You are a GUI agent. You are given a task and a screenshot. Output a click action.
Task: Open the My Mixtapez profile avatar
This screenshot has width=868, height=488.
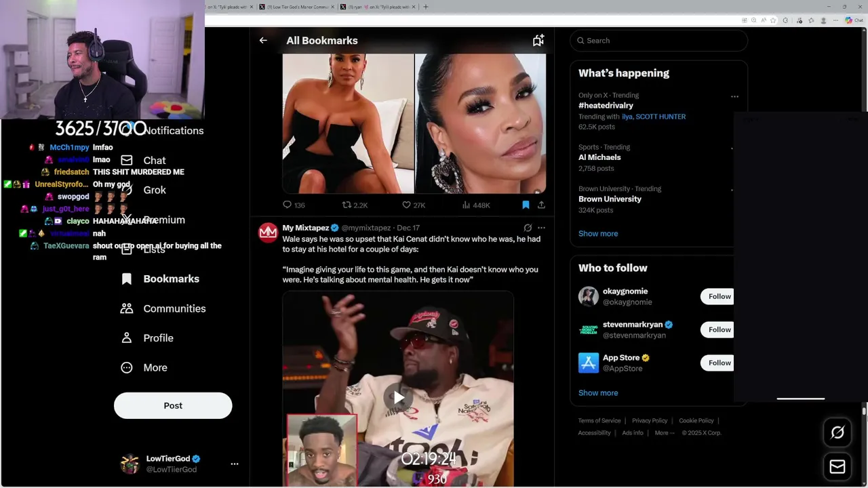tap(268, 232)
